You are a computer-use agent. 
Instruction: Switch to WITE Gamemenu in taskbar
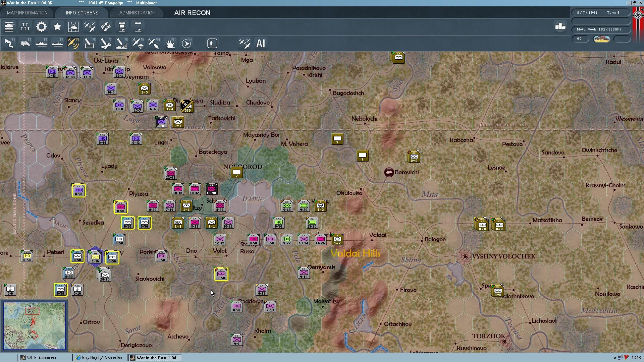coord(42,358)
